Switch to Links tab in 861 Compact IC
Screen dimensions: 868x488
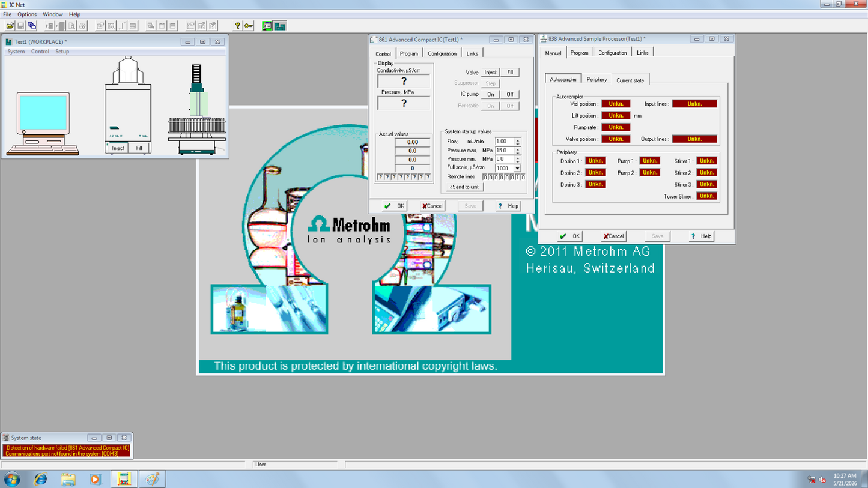pos(472,53)
